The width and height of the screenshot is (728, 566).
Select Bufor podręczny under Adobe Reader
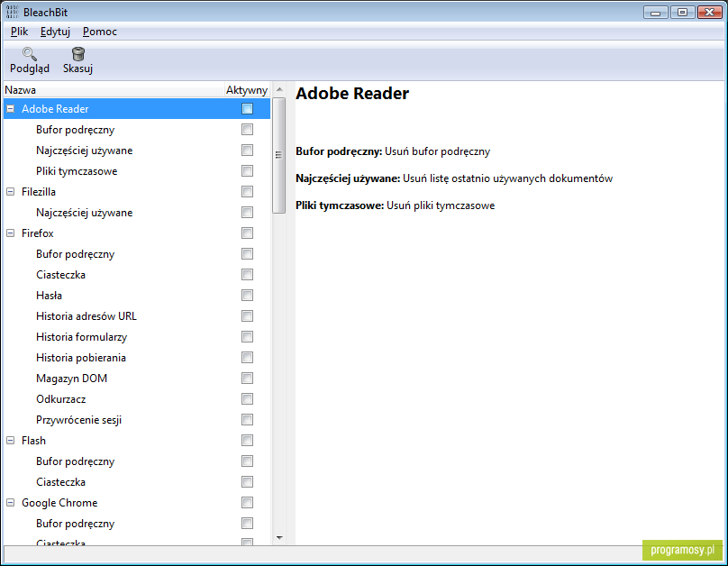coord(137,130)
